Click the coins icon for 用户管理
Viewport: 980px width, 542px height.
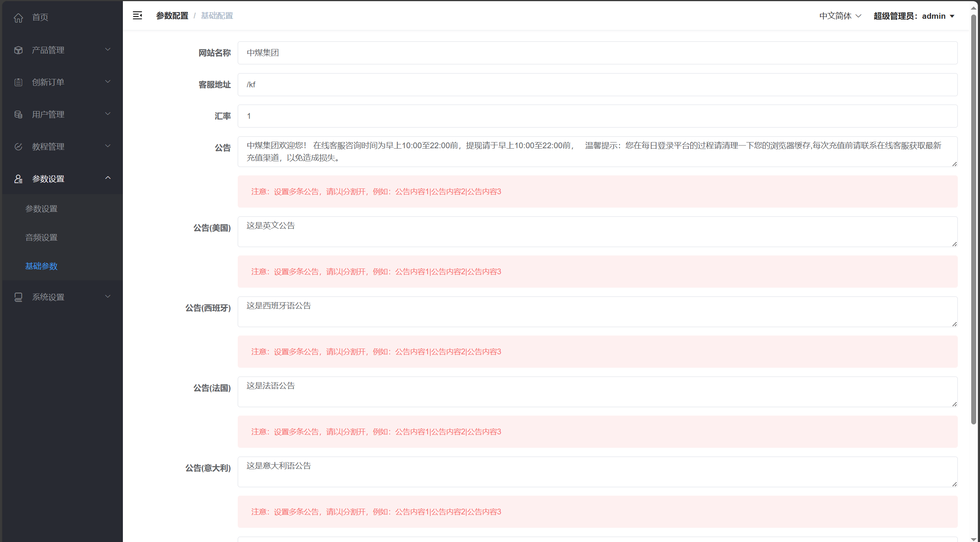click(18, 115)
